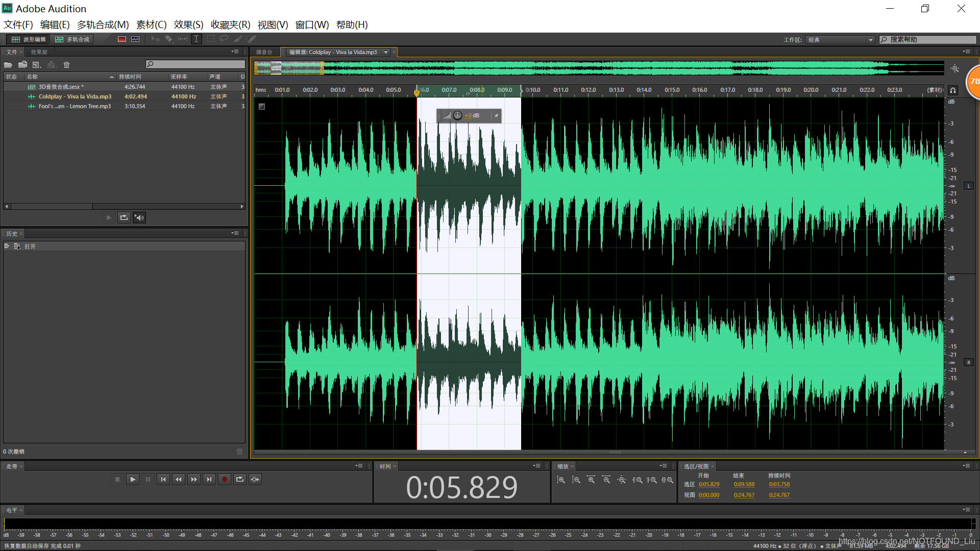The image size is (980, 551).
Task: Click the Import File icon in Files panel
Action: click(22, 65)
